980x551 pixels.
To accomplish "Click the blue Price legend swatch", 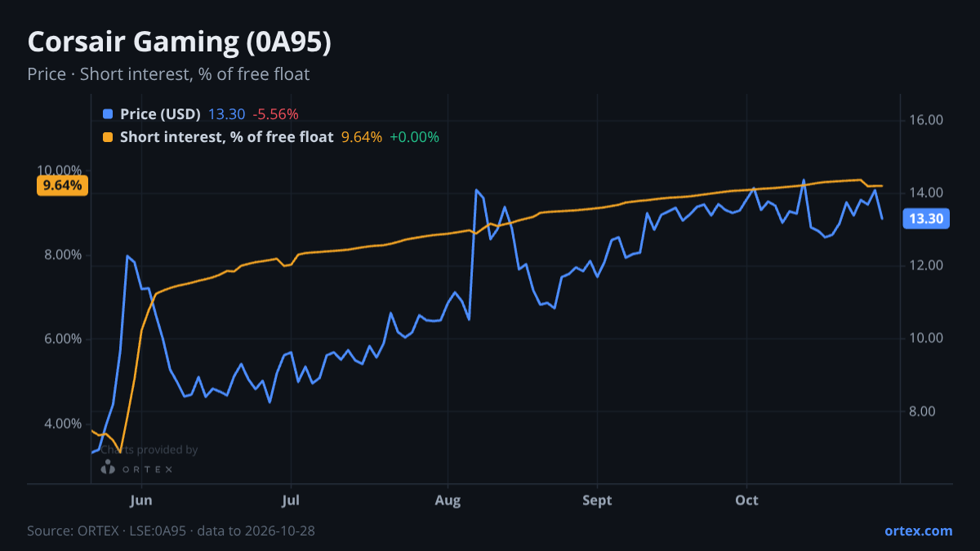I will point(108,114).
